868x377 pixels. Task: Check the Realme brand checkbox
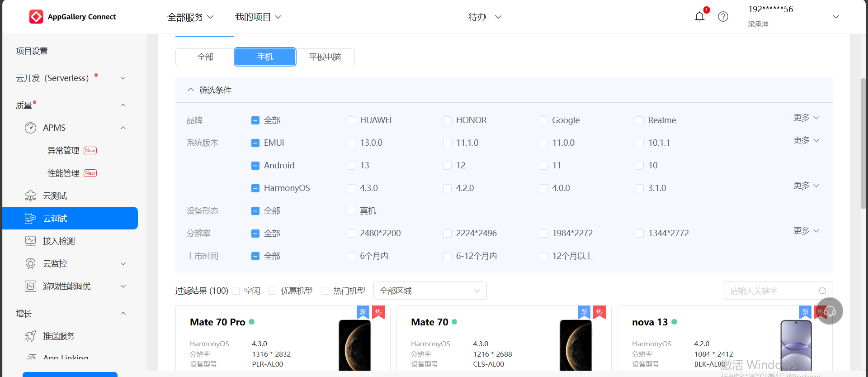click(640, 120)
